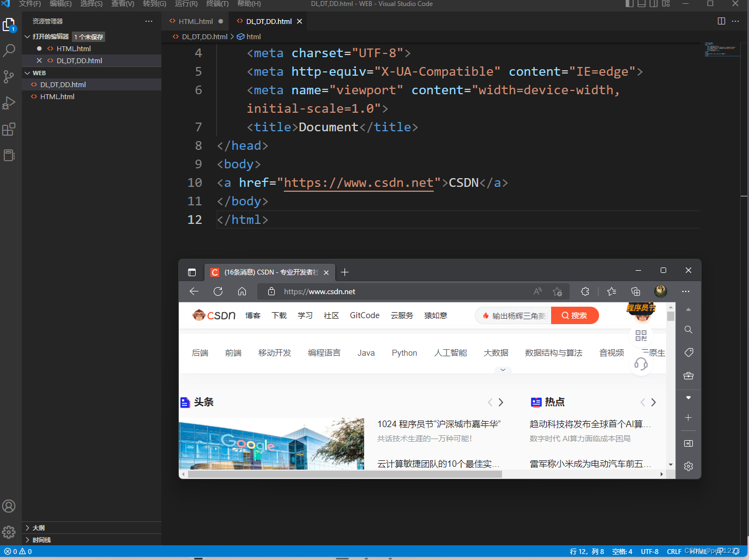
Task: Open the Extensions view
Action: (x=9, y=129)
